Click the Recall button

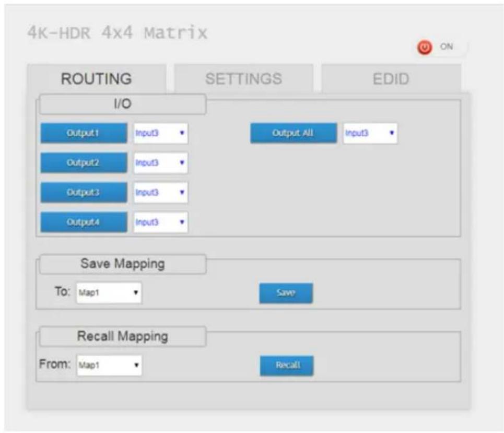tap(287, 365)
